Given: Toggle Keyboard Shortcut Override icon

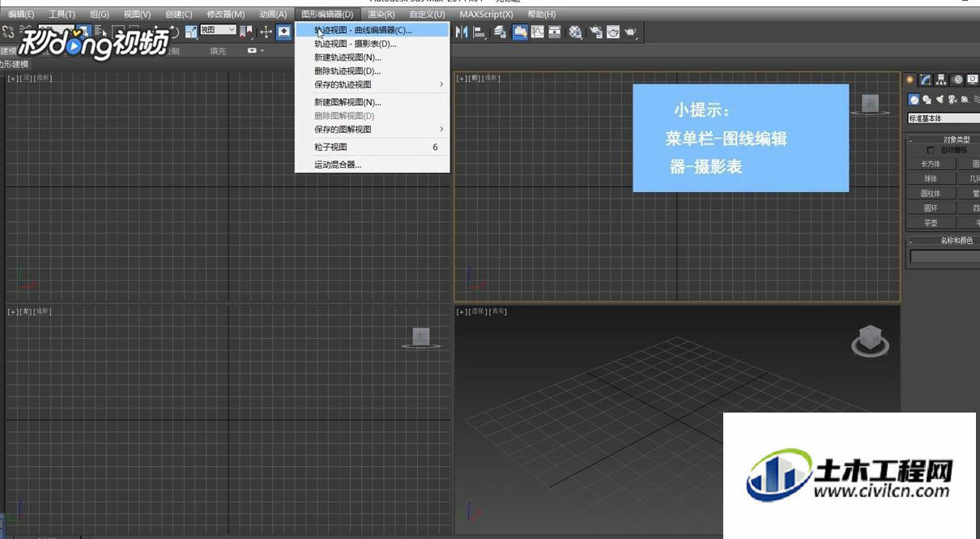Looking at the screenshot, I should (x=283, y=32).
